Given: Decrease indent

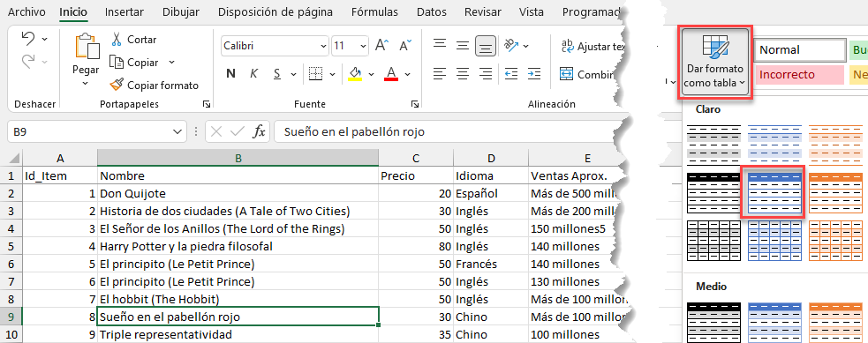Looking at the screenshot, I should click(x=511, y=73).
